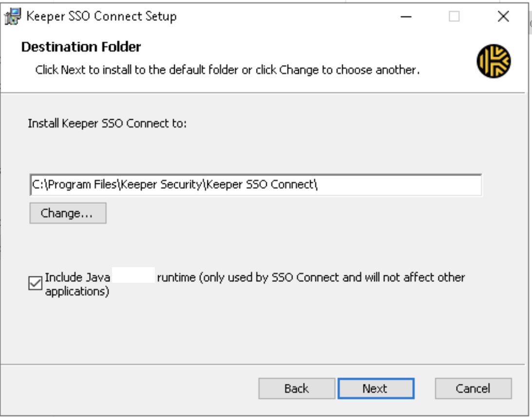Click the 'Keeper Security' segment in the path

162,185
